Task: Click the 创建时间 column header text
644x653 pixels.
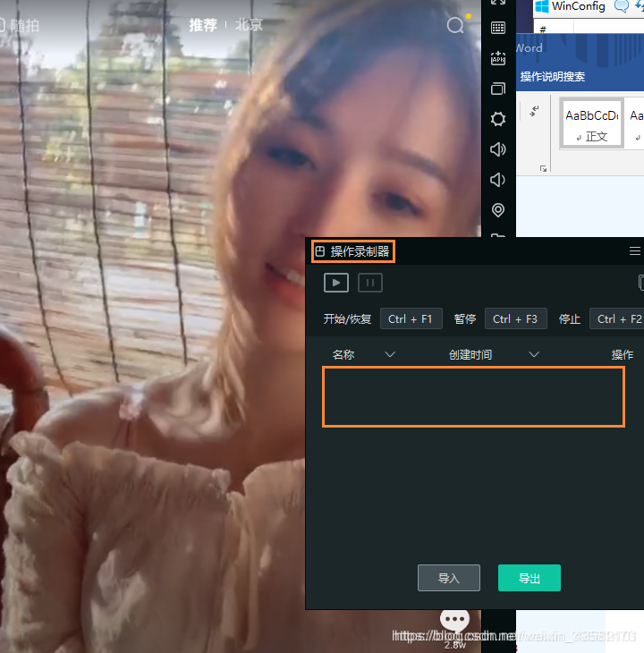Action: pos(470,354)
